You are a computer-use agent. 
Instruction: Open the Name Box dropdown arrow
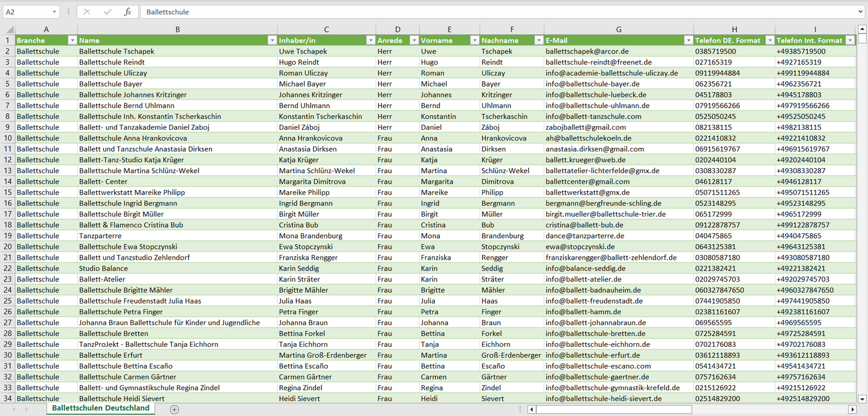click(54, 12)
